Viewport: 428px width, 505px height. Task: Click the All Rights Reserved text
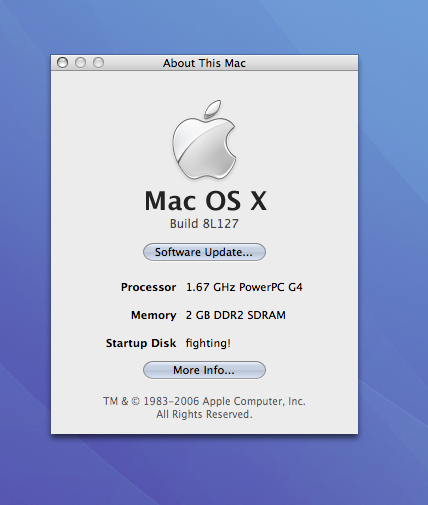click(204, 414)
